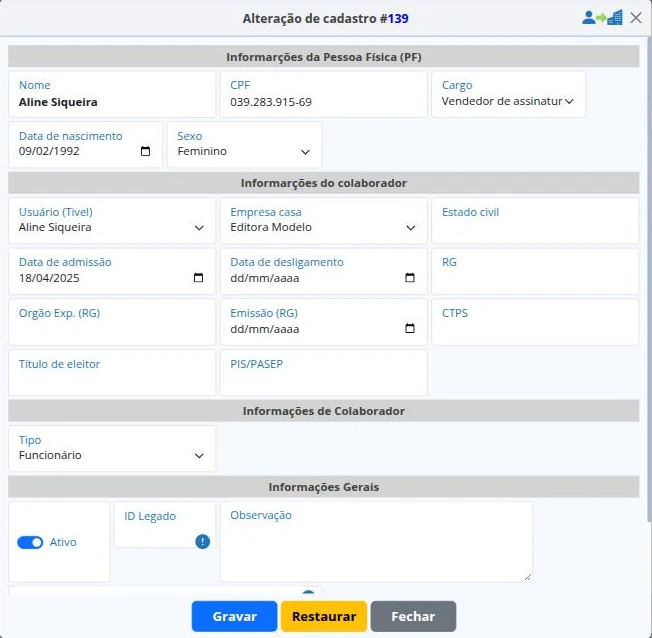Click the Observação textarea resize handle

(x=527, y=576)
